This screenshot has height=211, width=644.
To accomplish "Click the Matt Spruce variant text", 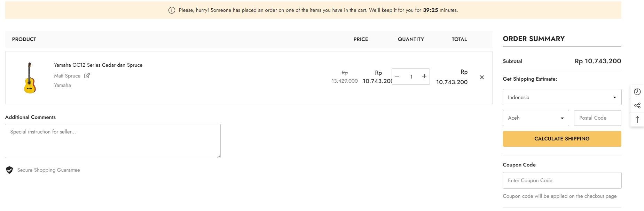I will [67, 76].
